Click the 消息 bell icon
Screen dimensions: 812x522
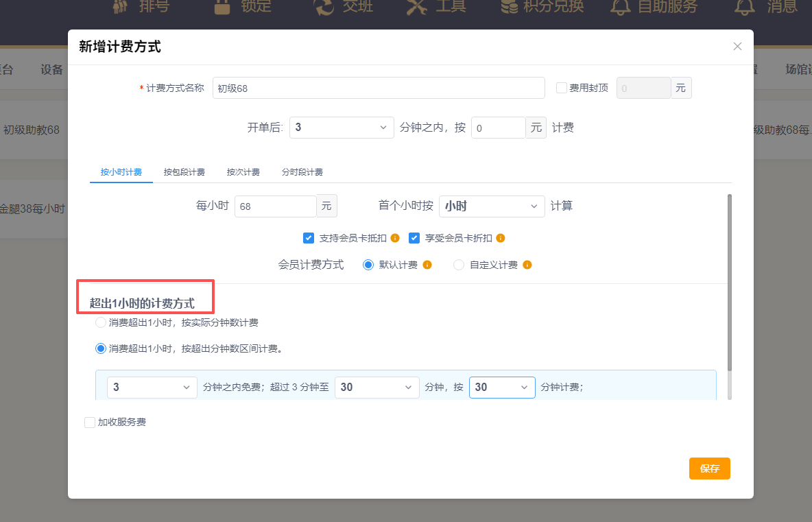tap(744, 6)
